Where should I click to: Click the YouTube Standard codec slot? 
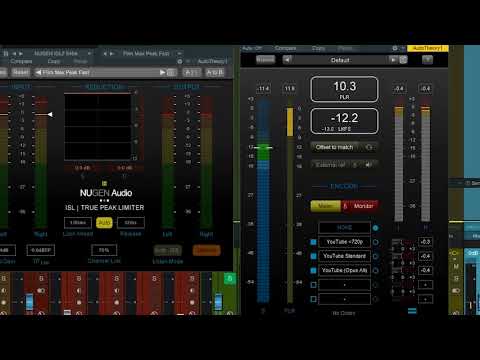(344, 256)
